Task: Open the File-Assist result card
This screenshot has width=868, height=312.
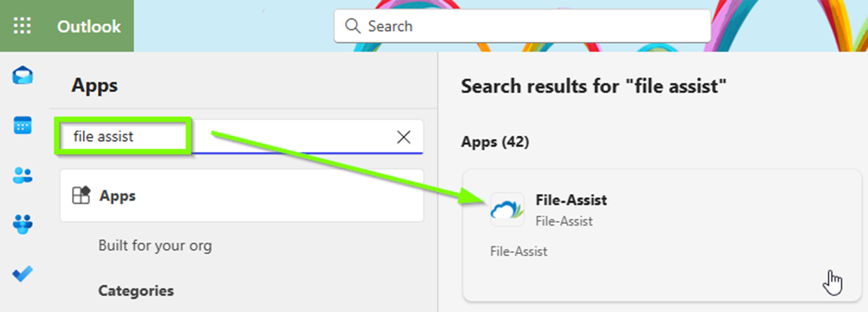Action: click(662, 235)
